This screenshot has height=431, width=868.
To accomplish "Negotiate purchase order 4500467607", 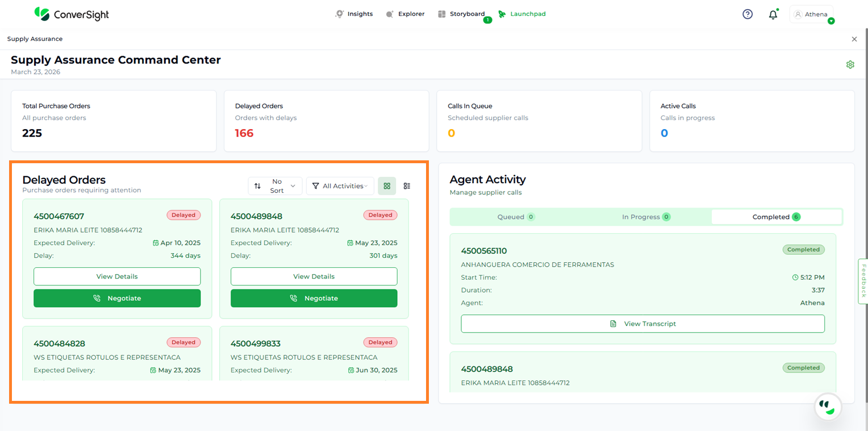I will click(x=117, y=298).
